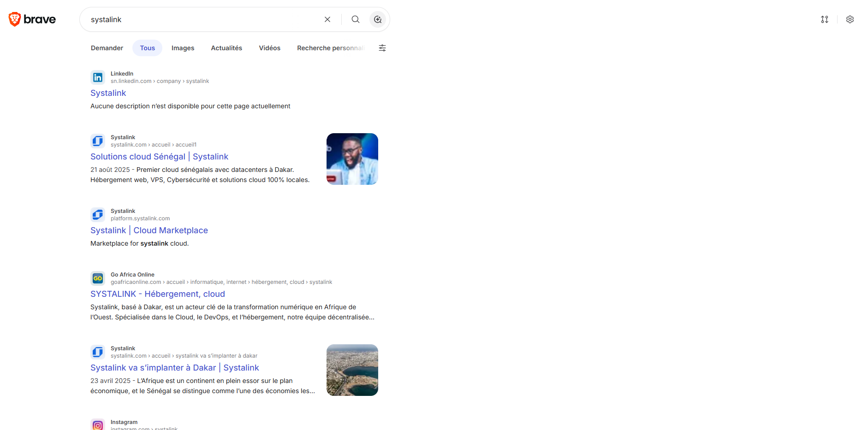The width and height of the screenshot is (868, 430).
Task: Focus the search box containing systalink
Action: click(x=203, y=19)
